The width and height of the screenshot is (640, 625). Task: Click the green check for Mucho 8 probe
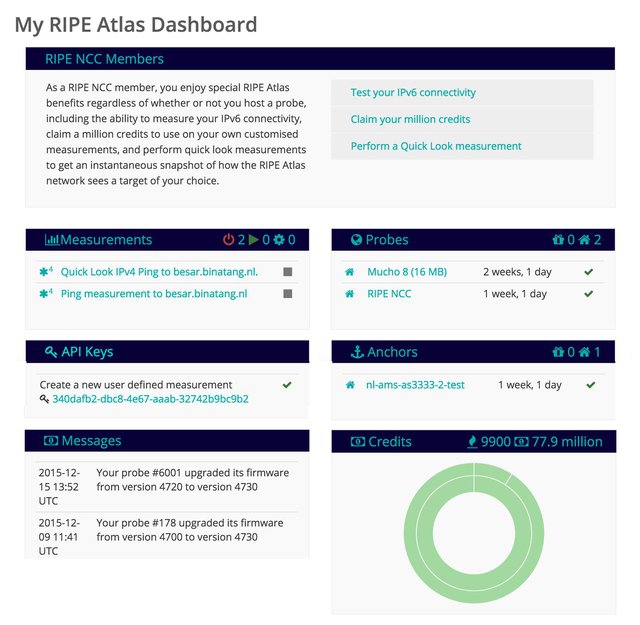pyautogui.click(x=589, y=272)
